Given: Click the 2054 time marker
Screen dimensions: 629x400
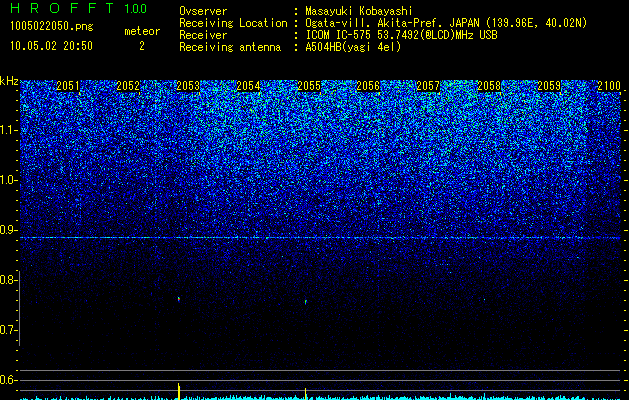Looking at the screenshot, I should coord(248,86).
